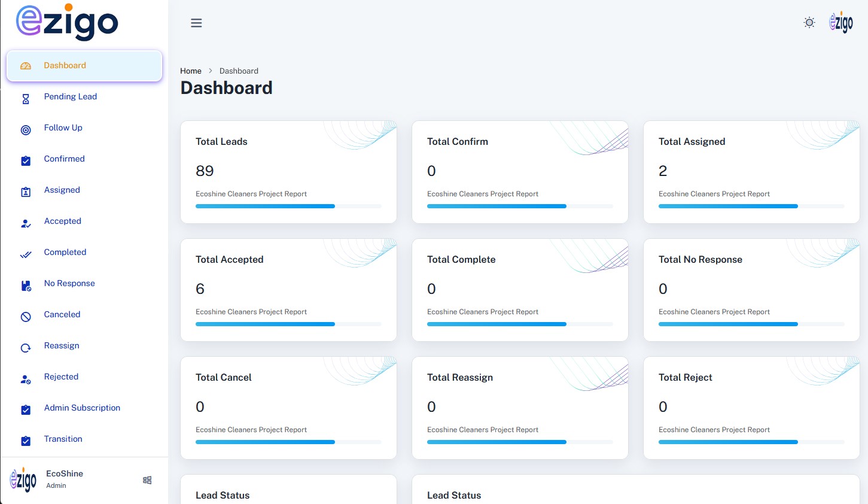This screenshot has height=504, width=868.
Task: Click the target icon beside Follow Up
Action: pos(26,130)
